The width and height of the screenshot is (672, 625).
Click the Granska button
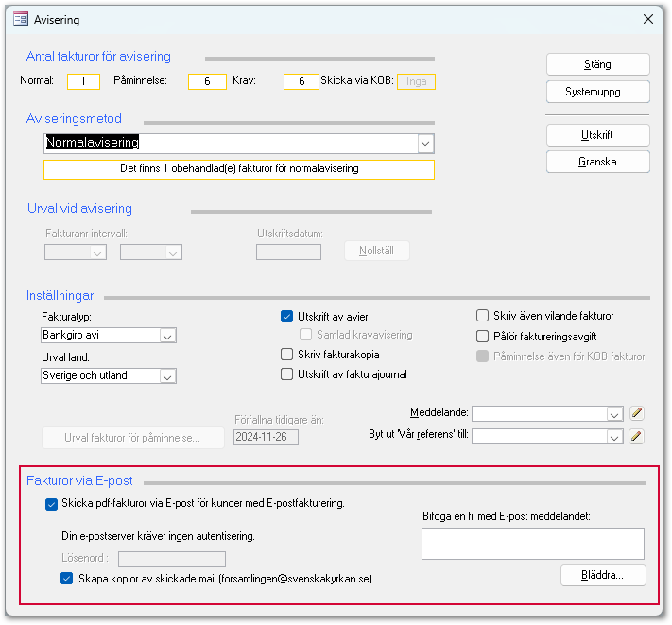598,162
